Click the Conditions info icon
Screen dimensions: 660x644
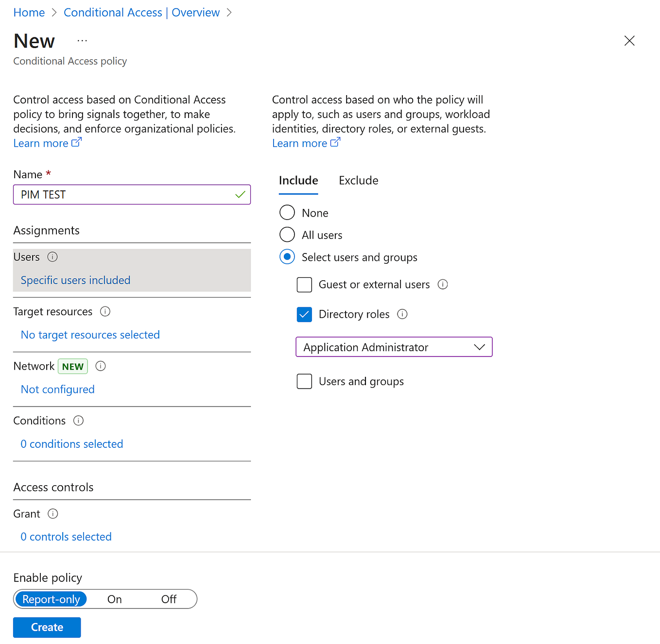pyautogui.click(x=78, y=421)
